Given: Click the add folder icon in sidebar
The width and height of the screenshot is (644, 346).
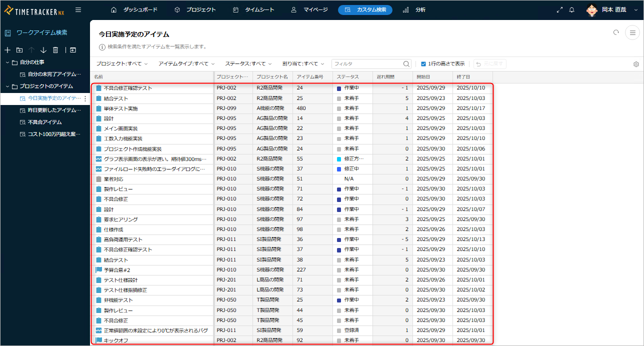Looking at the screenshot, I should click(19, 50).
